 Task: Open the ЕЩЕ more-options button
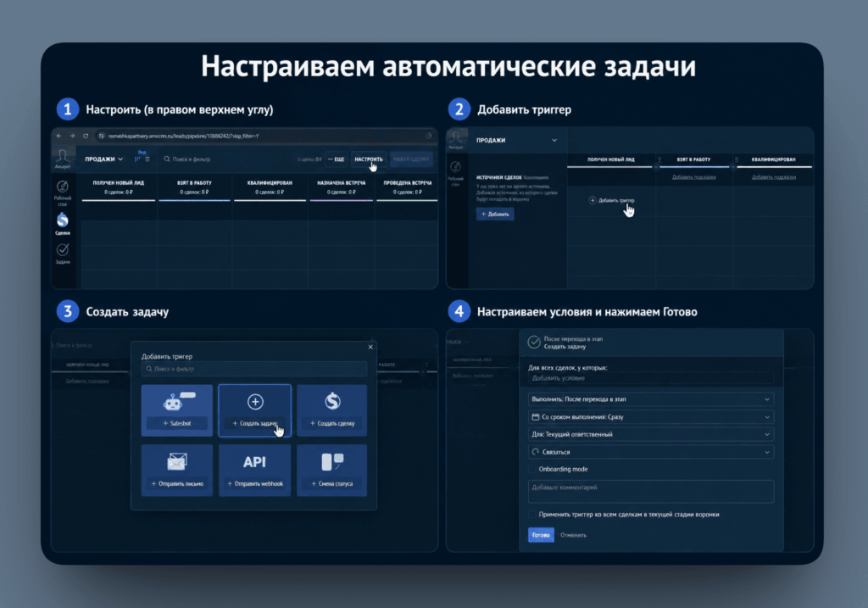pos(336,159)
